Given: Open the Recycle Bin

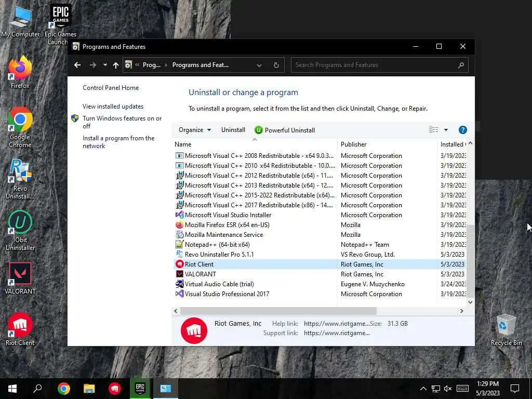Looking at the screenshot, I should (506, 330).
